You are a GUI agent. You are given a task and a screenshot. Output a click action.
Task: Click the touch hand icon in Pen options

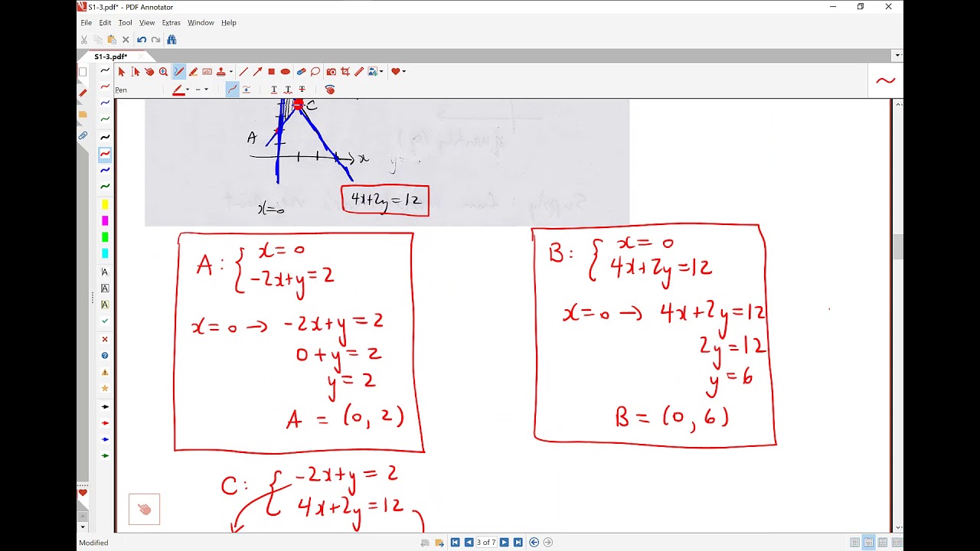pos(330,90)
